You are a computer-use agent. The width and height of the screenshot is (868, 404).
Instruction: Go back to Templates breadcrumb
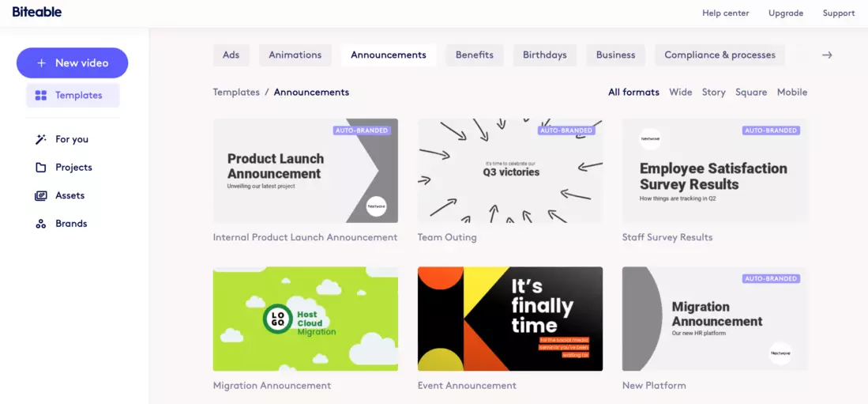[x=236, y=93]
